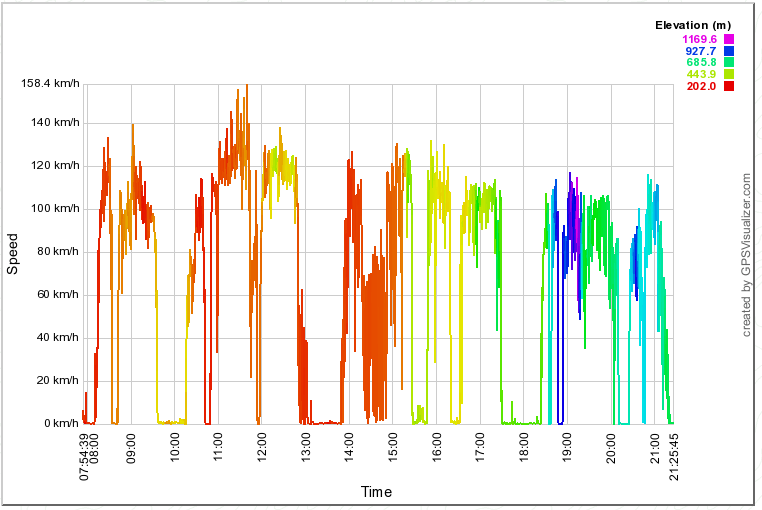Click the 18:00 time axis tick label

click(x=524, y=446)
